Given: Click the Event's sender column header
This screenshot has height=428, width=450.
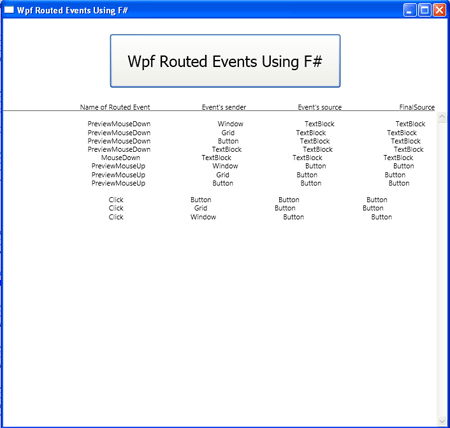Looking at the screenshot, I should 224,107.
